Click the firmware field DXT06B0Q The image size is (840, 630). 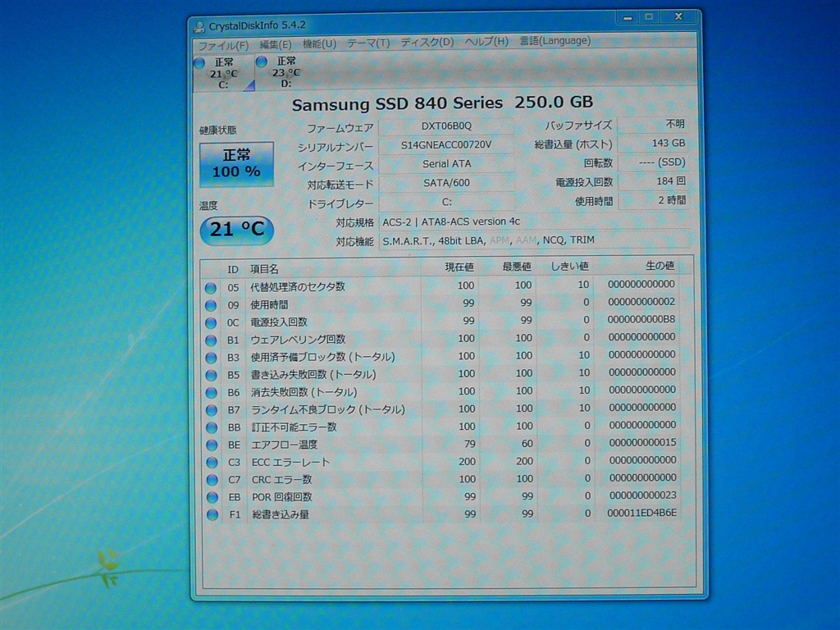[446, 126]
